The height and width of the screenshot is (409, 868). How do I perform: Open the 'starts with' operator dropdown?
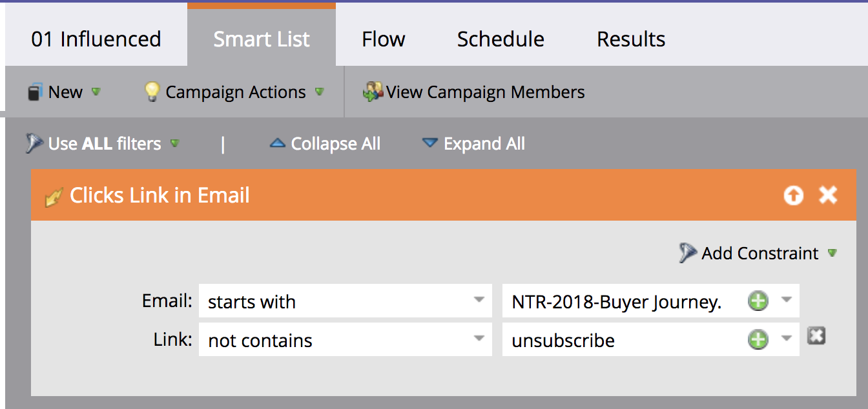[478, 301]
